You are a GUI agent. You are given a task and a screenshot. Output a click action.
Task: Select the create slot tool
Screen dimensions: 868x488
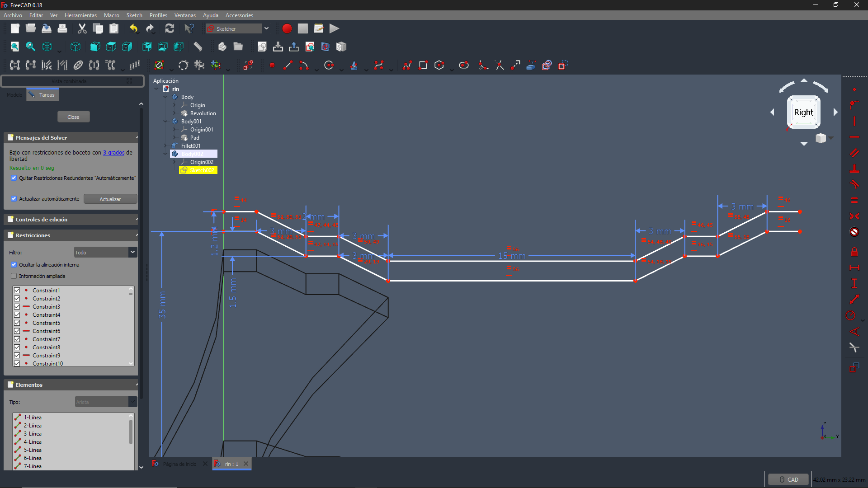click(463, 65)
